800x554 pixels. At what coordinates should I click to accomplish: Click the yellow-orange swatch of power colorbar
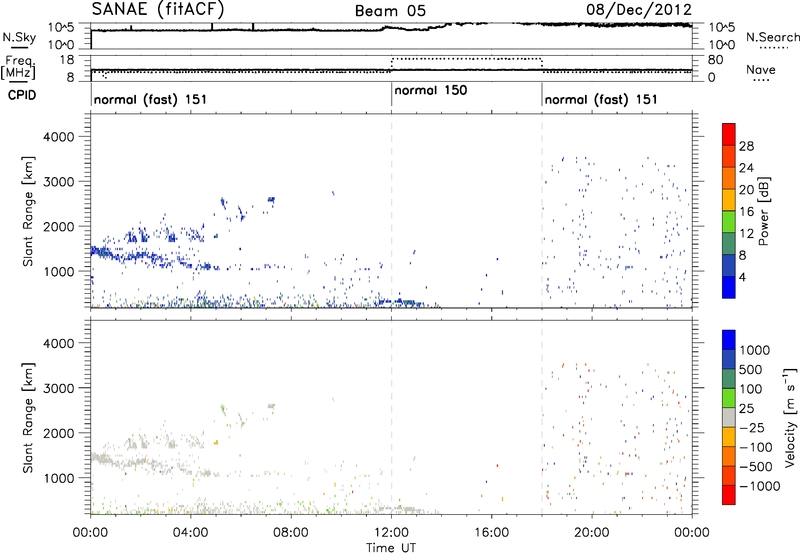coord(729,200)
